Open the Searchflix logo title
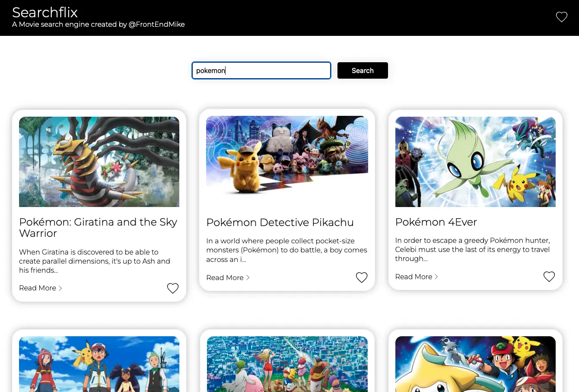The height and width of the screenshot is (392, 579). click(x=45, y=12)
